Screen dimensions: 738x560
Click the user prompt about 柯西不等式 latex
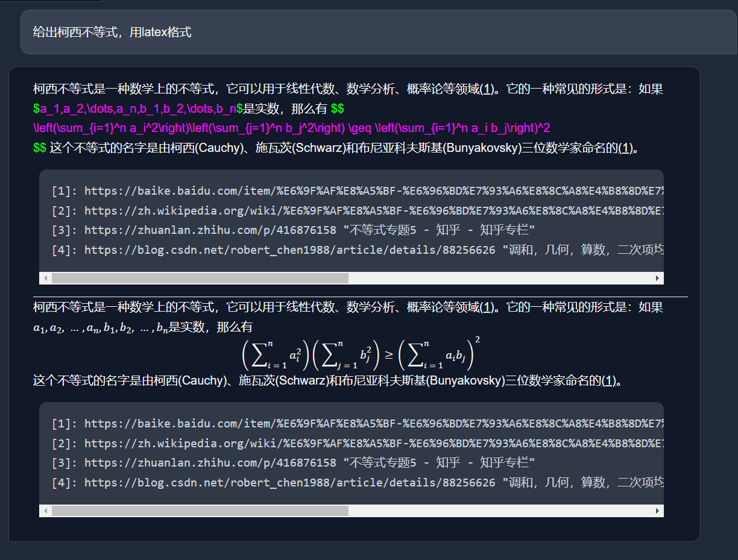[112, 32]
